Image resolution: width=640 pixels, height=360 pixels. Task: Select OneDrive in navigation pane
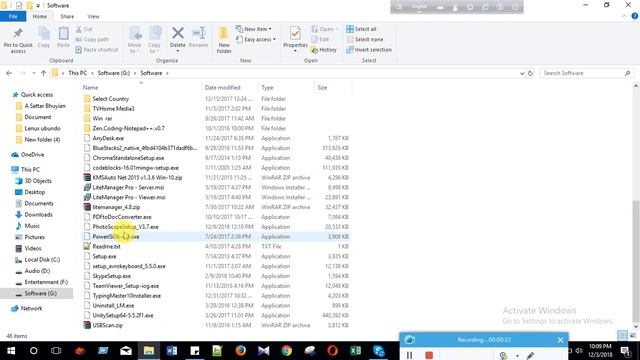click(32, 155)
